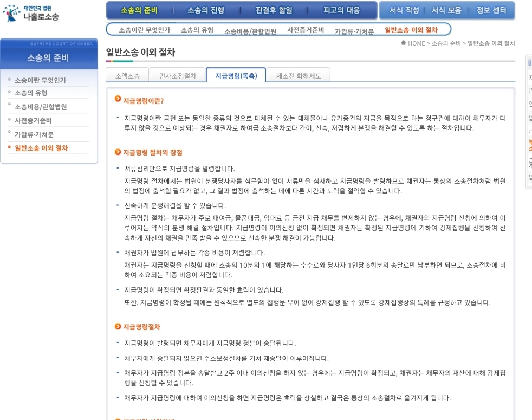Switch to the 소액소송 tab

(x=127, y=75)
